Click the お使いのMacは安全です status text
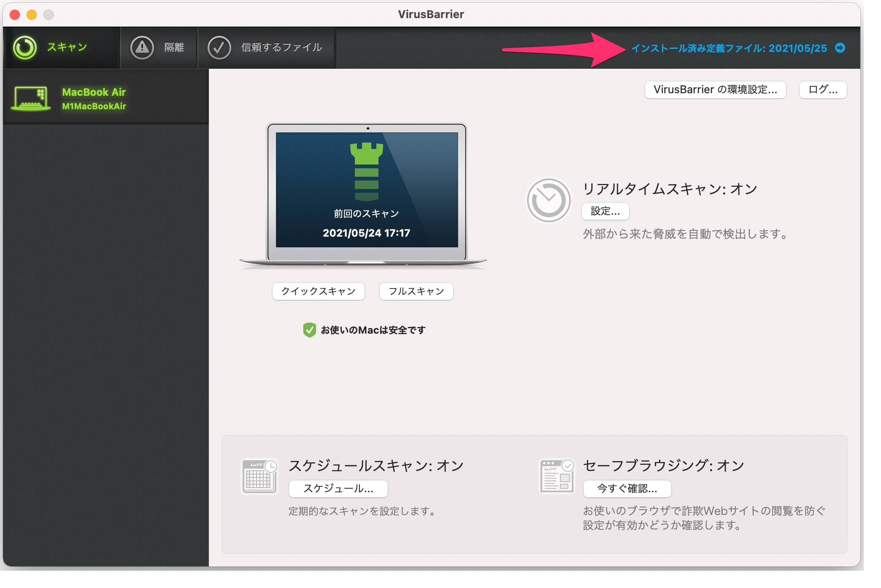The image size is (881, 588). click(x=373, y=330)
